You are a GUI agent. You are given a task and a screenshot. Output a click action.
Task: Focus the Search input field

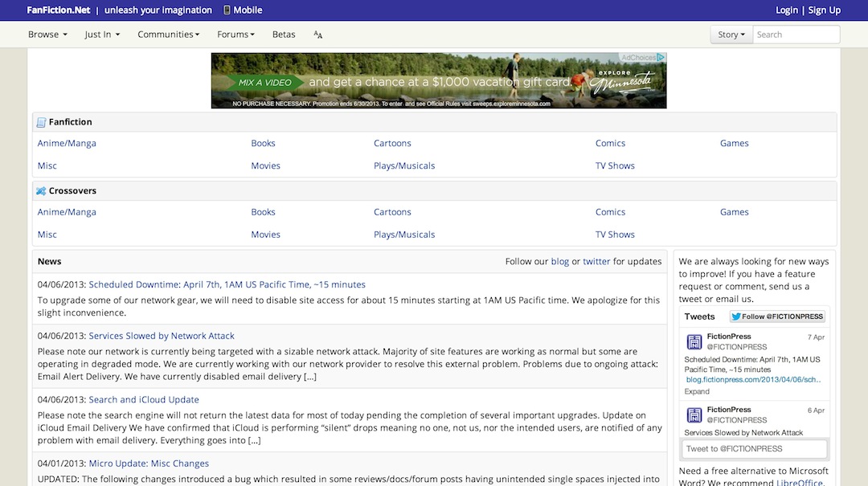coord(796,35)
